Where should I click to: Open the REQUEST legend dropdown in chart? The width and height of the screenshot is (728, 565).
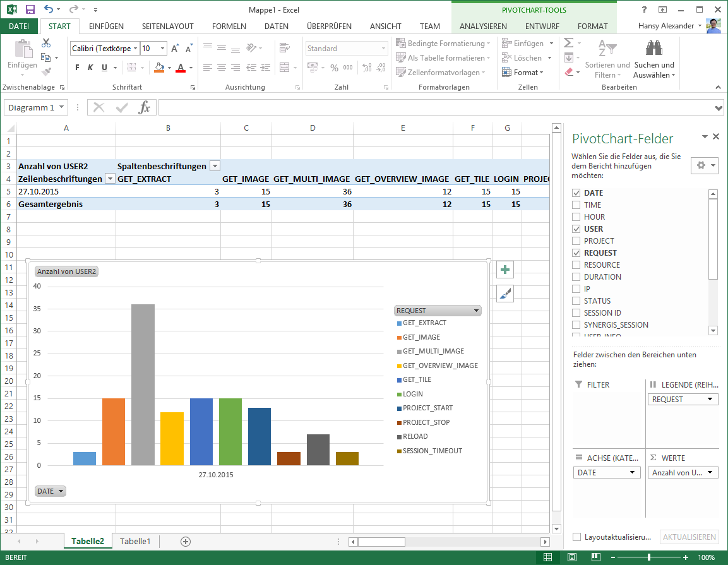tap(477, 310)
